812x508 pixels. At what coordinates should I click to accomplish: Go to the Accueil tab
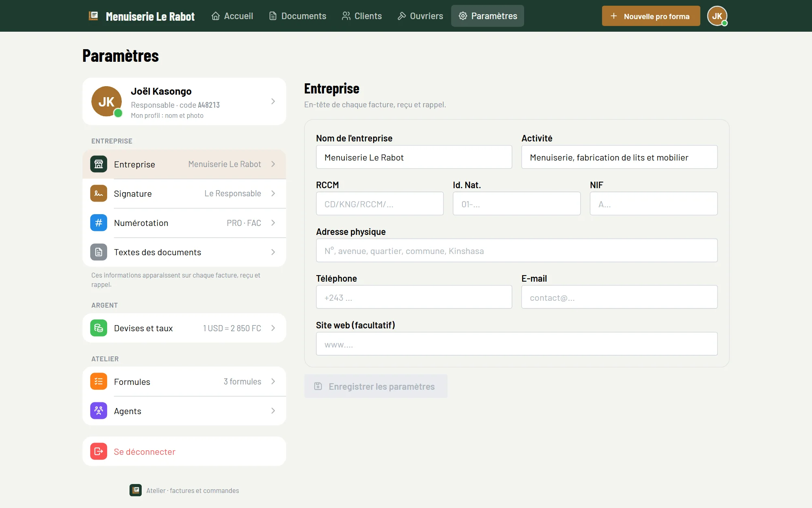pyautogui.click(x=232, y=16)
